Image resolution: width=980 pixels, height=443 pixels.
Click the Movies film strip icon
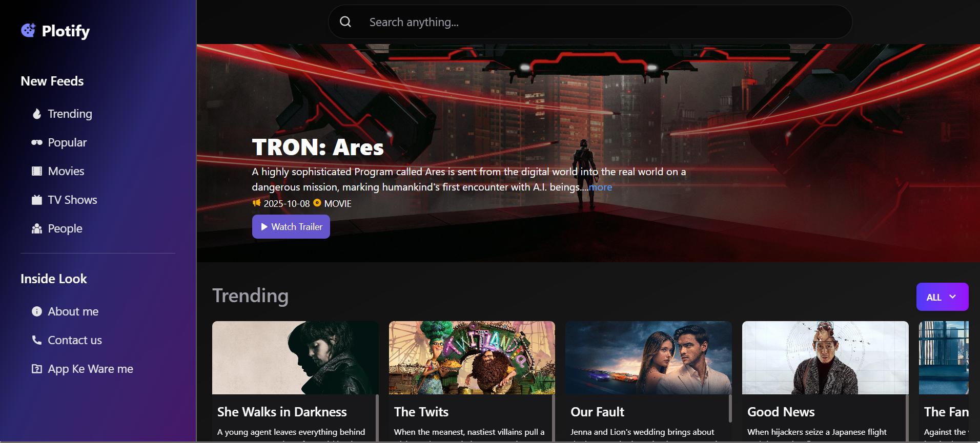tap(36, 171)
